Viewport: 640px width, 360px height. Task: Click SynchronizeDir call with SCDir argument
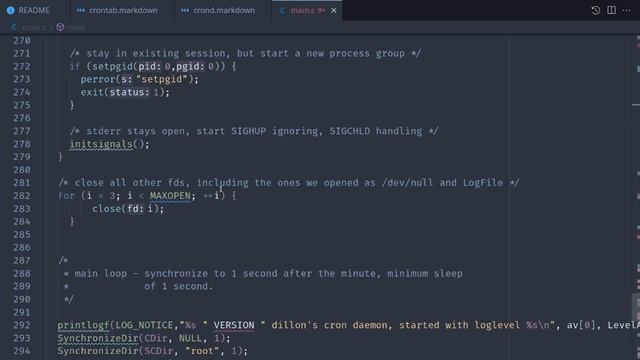point(98,351)
